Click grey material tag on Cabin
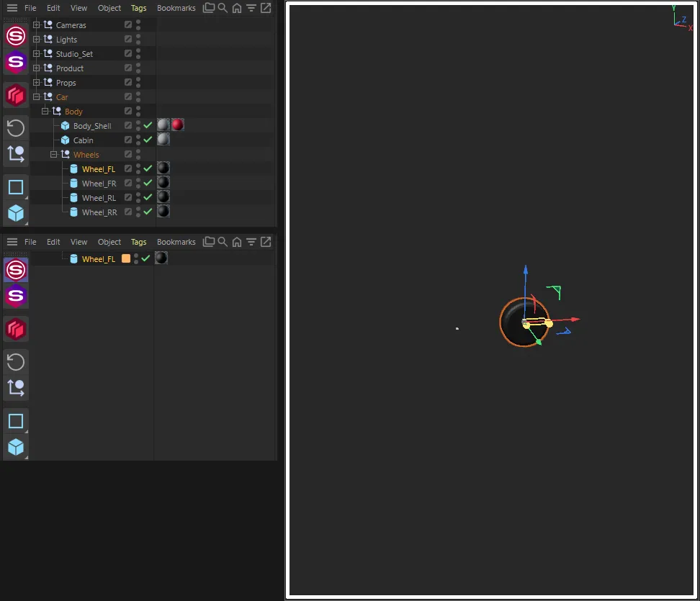 pyautogui.click(x=163, y=139)
